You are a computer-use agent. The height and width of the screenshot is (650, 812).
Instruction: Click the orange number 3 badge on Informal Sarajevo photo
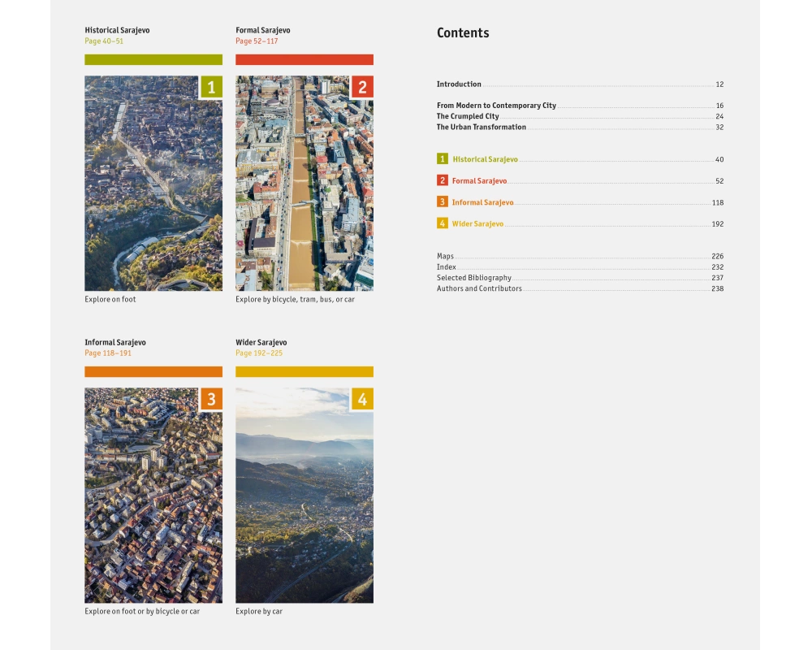click(211, 399)
